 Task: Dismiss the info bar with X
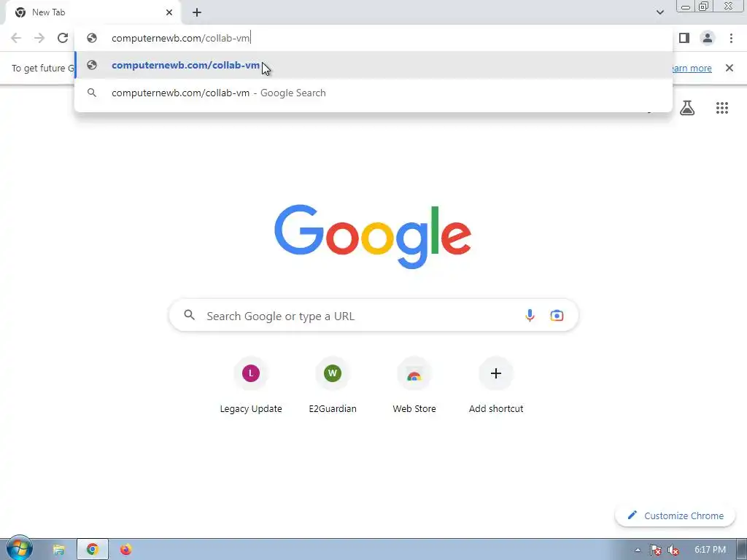[x=729, y=68]
